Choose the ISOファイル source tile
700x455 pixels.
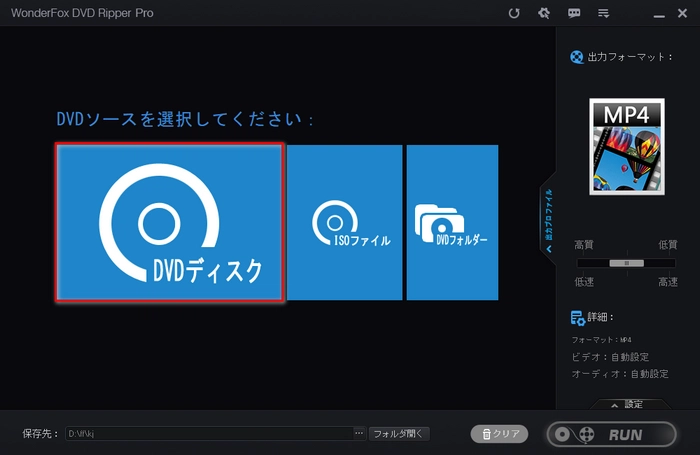(344, 222)
